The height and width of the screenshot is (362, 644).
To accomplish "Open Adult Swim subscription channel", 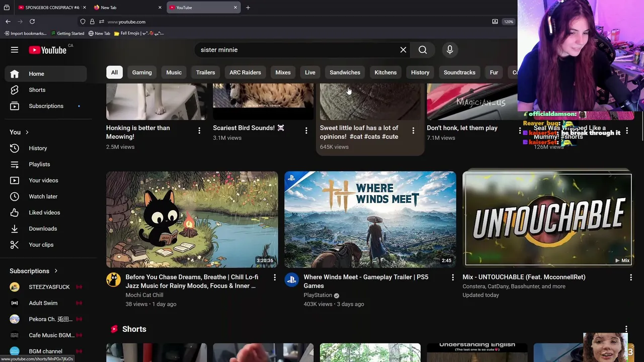I will coord(46,303).
